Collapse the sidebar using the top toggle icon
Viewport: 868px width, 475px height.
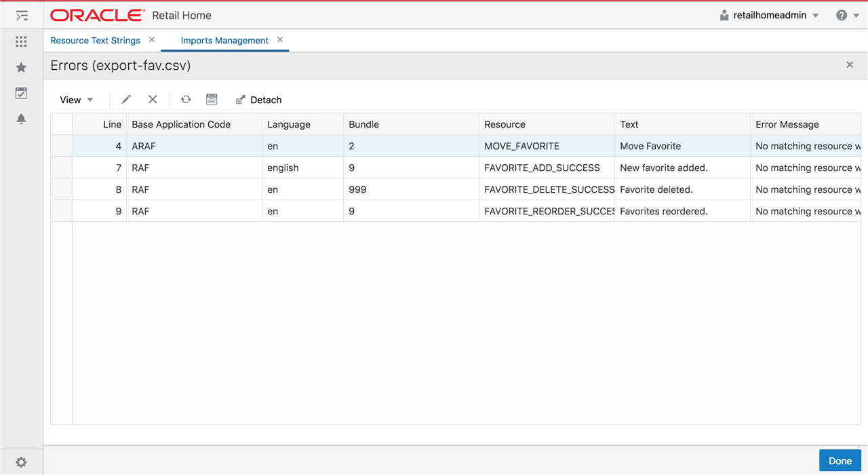tap(21, 15)
